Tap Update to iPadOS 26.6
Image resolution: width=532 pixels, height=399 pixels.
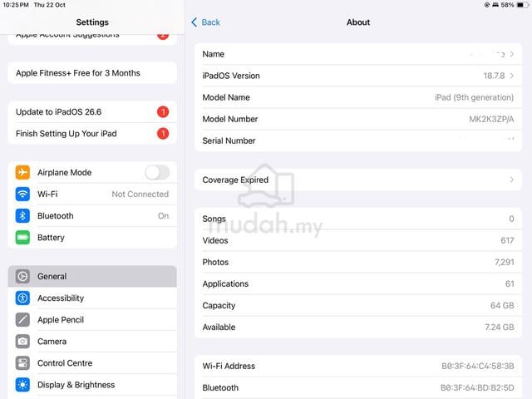(x=92, y=111)
